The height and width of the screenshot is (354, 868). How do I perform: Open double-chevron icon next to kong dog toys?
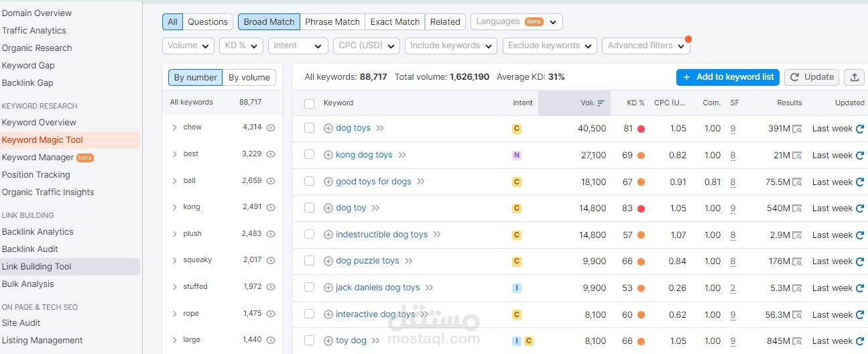tap(402, 155)
